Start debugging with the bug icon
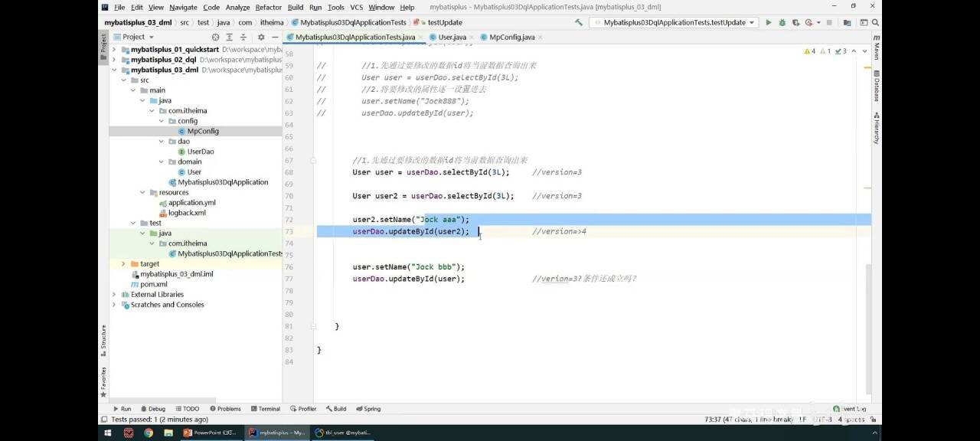Viewport: 980px width, 441px height. tap(782, 22)
